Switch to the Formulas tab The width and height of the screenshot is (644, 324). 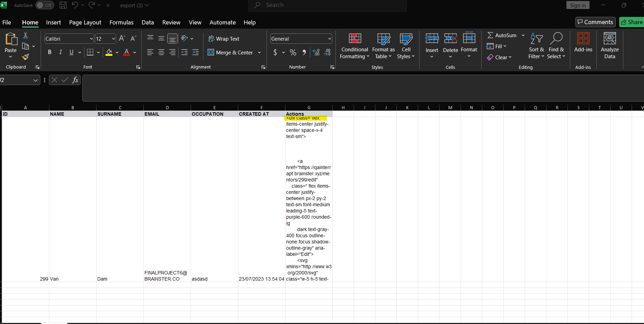[121, 22]
